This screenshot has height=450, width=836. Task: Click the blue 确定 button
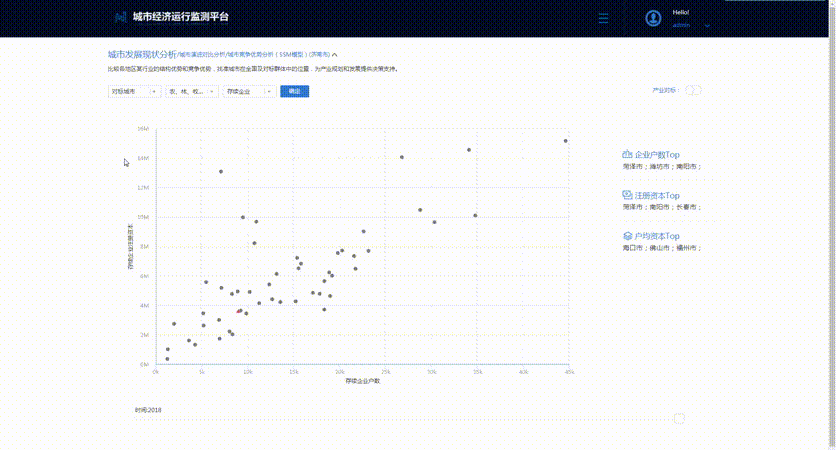(294, 91)
